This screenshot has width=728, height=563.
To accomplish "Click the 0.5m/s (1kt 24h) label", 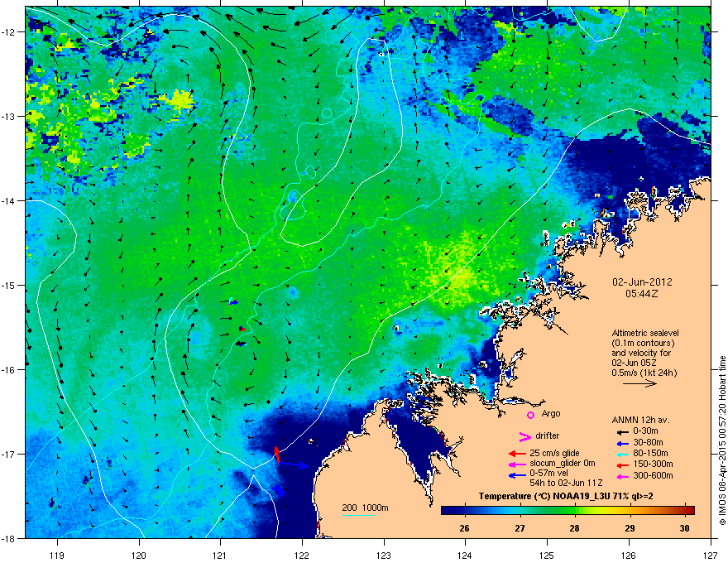I will (644, 373).
